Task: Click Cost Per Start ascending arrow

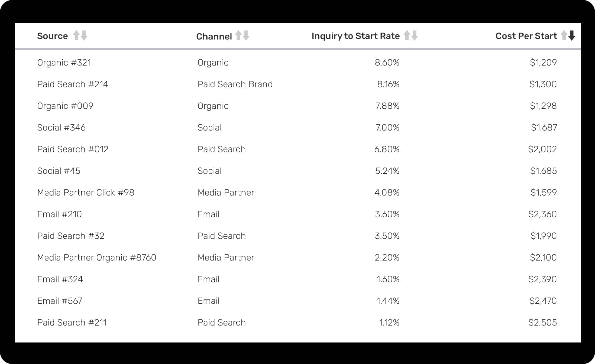Action: pos(564,35)
